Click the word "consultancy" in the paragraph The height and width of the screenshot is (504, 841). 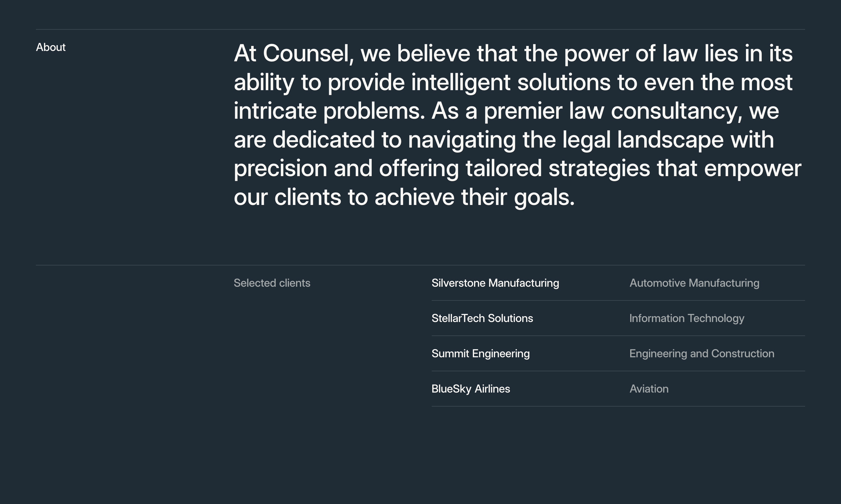click(676, 111)
